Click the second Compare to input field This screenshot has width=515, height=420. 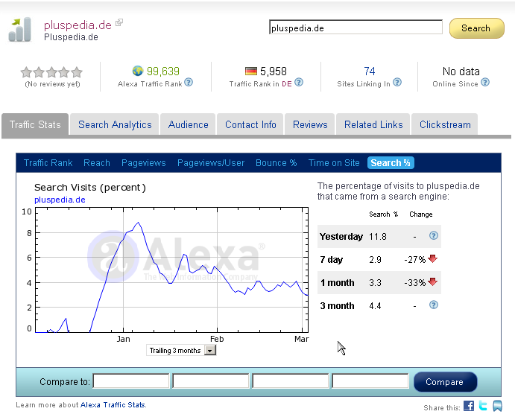210,381
